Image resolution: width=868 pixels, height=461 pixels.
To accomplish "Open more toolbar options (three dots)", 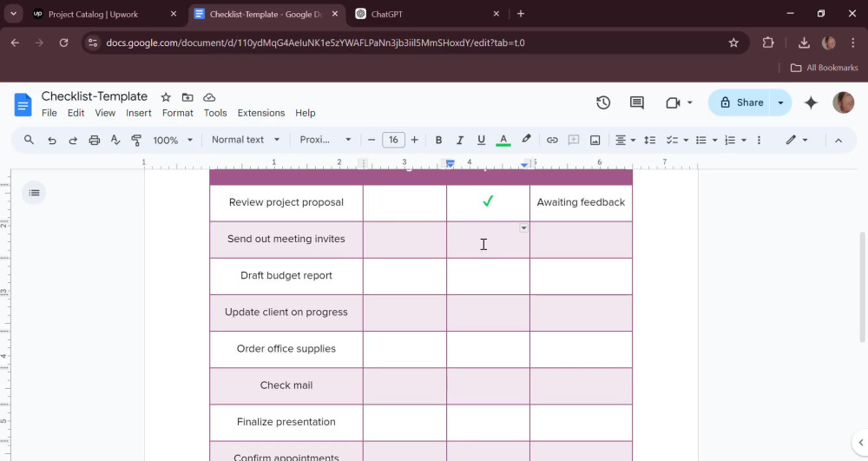I will click(759, 140).
